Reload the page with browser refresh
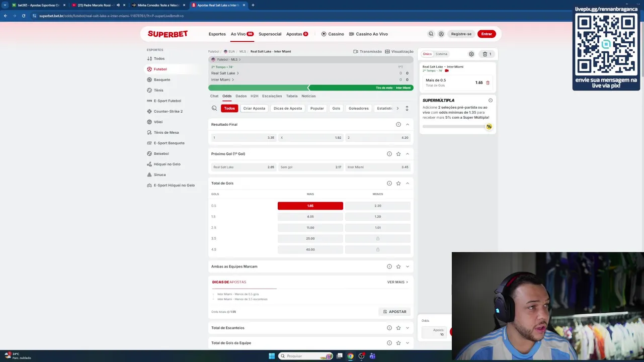644x362 pixels. [23, 16]
